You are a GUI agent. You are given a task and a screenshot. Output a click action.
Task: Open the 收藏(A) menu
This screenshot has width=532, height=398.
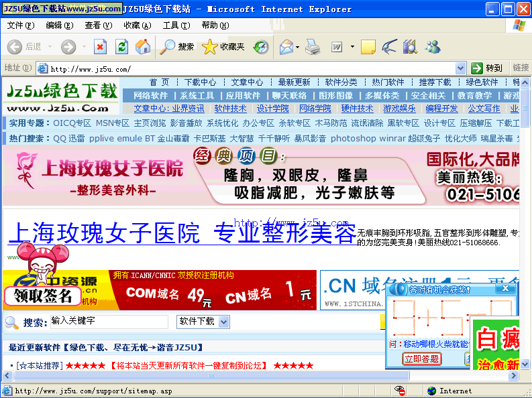tap(137, 25)
